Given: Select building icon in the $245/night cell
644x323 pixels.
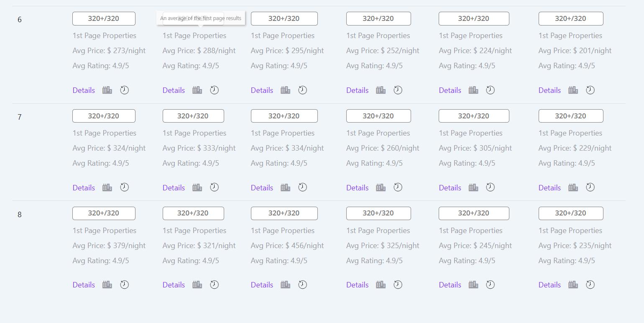Looking at the screenshot, I should [x=473, y=285].
